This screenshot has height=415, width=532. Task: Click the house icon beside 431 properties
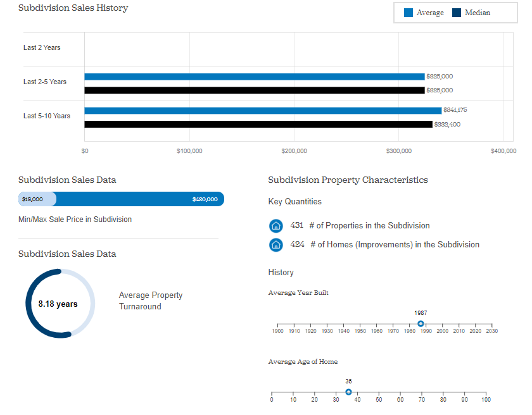click(276, 226)
